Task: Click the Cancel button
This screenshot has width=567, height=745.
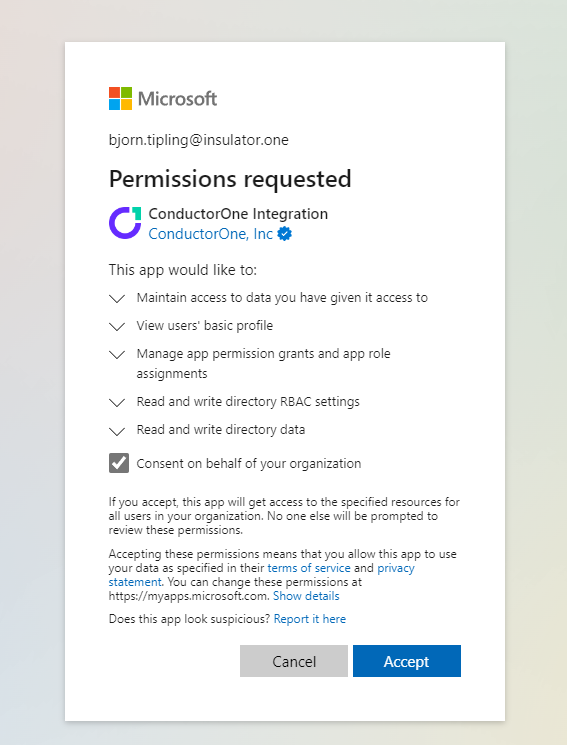Action: point(294,661)
